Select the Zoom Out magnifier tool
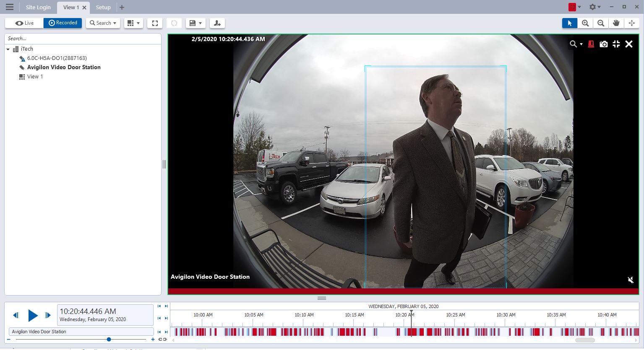 tap(601, 23)
